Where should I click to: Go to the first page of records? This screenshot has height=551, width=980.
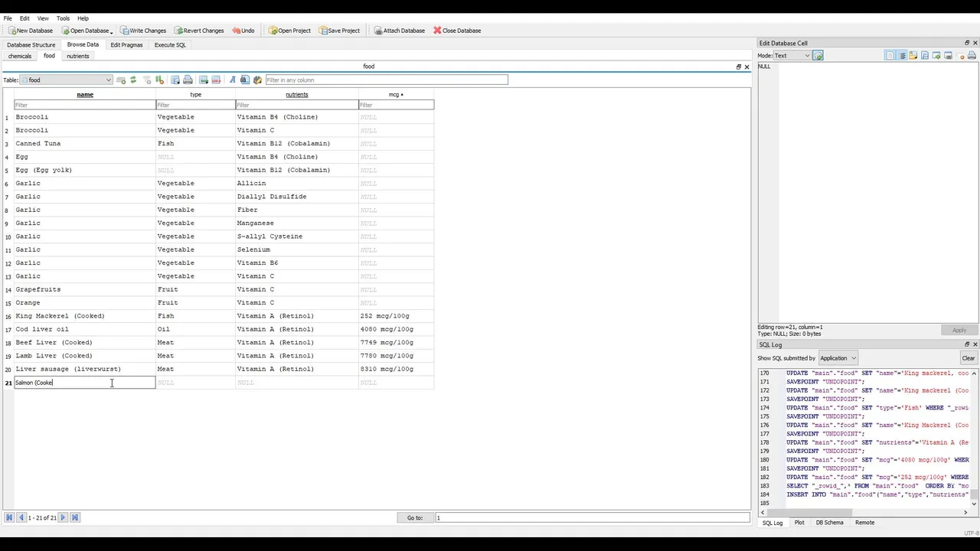(x=9, y=517)
